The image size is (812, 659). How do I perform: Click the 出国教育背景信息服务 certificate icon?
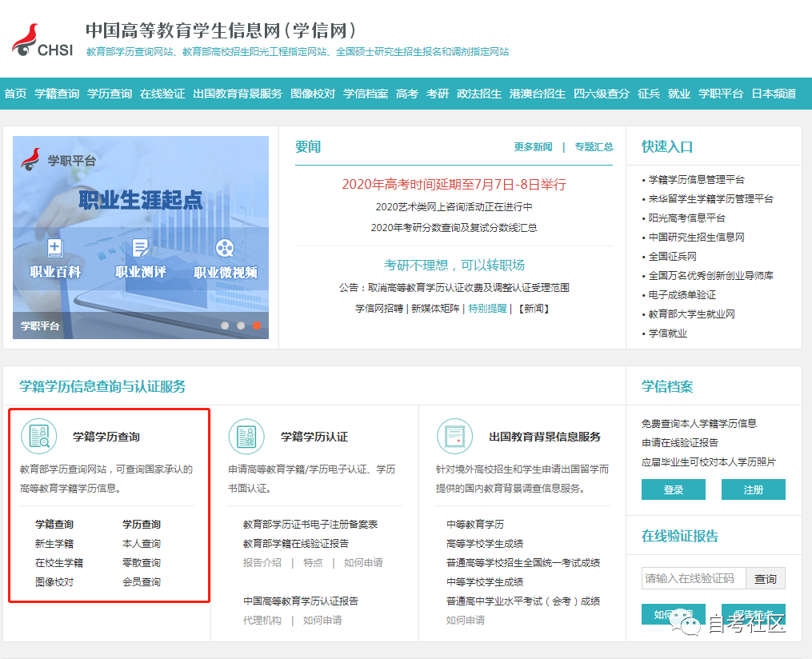[454, 437]
